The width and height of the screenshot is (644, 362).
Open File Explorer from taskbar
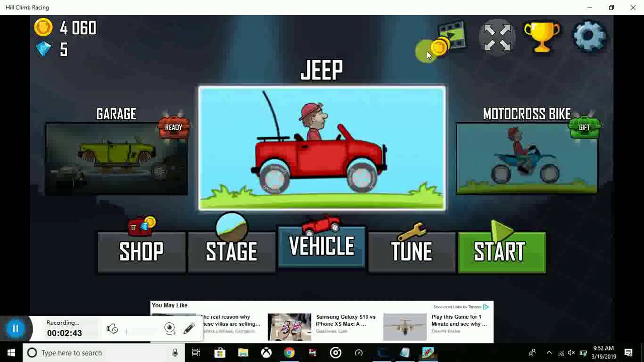(x=243, y=353)
